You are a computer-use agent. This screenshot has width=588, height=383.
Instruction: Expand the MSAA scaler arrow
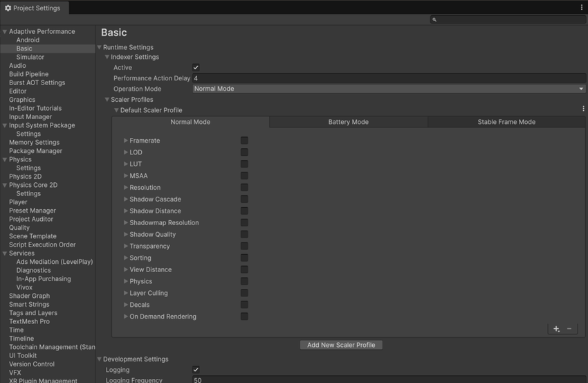coord(126,176)
